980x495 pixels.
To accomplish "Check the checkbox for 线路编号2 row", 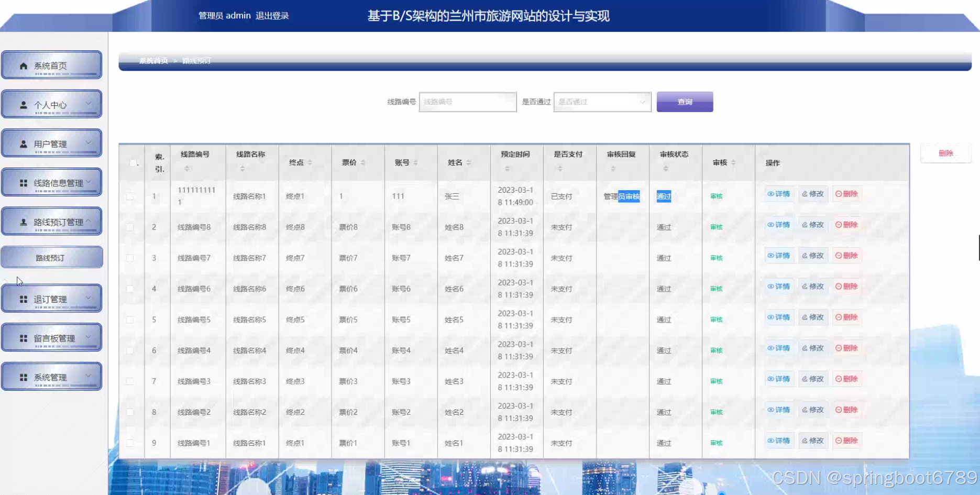I will pyautogui.click(x=130, y=412).
